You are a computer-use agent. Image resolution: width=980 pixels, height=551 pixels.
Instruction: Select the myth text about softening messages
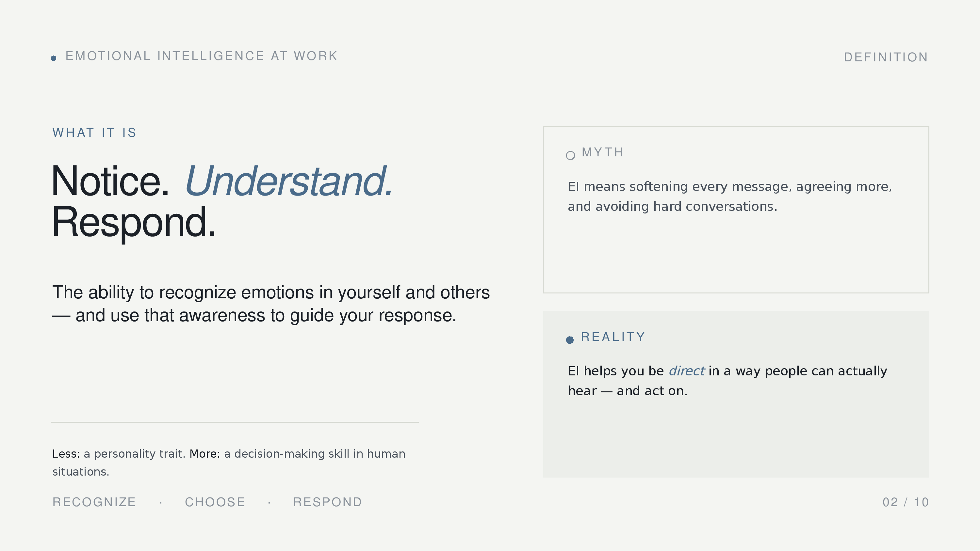pos(729,196)
